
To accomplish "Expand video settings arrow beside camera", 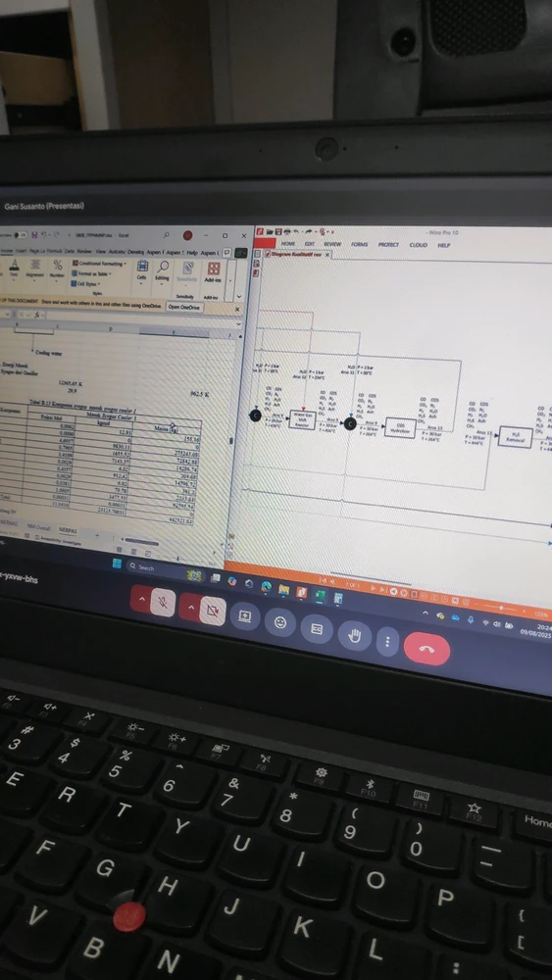I will [x=189, y=609].
